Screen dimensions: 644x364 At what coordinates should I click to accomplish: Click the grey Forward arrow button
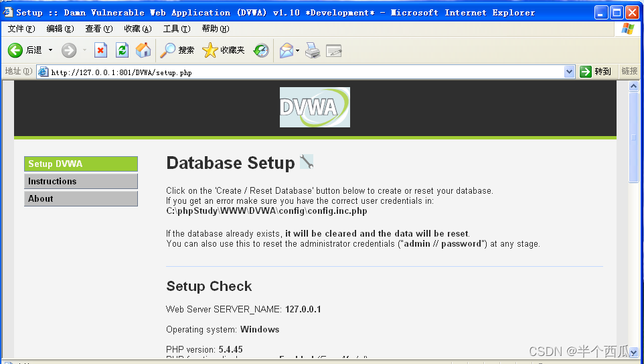click(69, 50)
